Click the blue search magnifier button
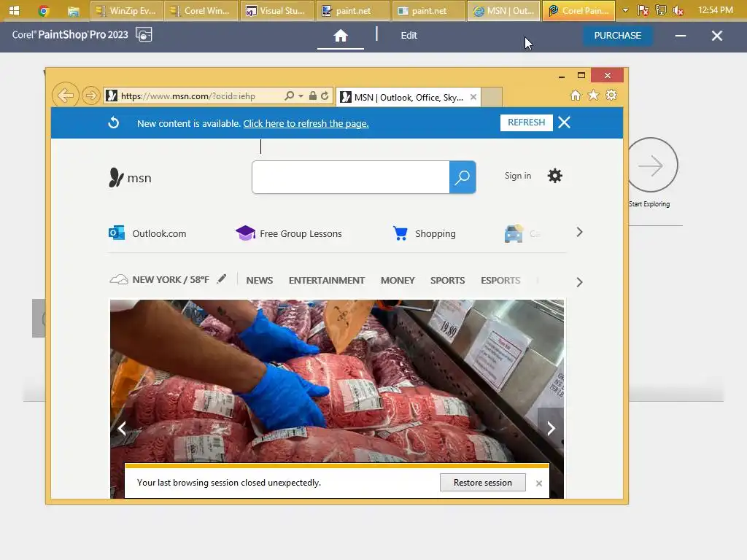747x560 pixels. pyautogui.click(x=462, y=177)
